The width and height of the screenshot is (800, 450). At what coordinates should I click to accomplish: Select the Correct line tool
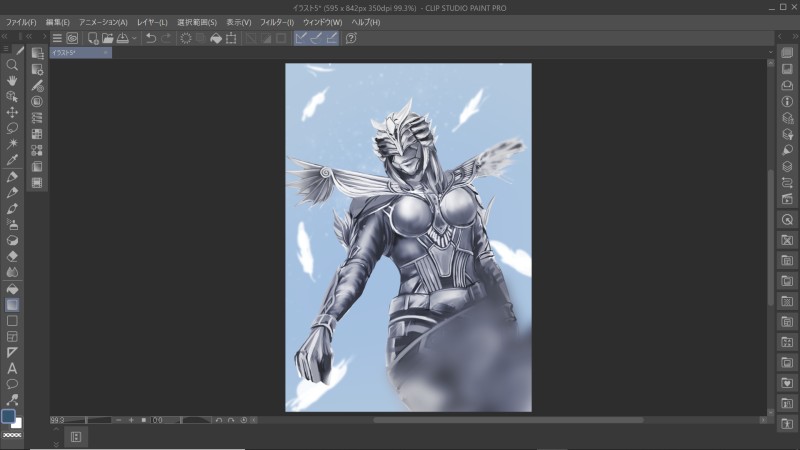pos(12,400)
